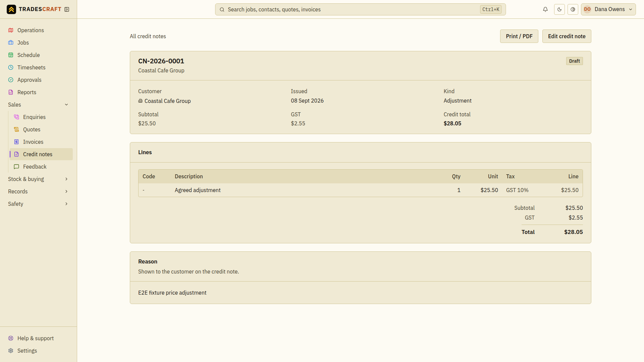Collapse the Sales section chevron
Image resolution: width=644 pixels, height=362 pixels.
click(x=66, y=105)
